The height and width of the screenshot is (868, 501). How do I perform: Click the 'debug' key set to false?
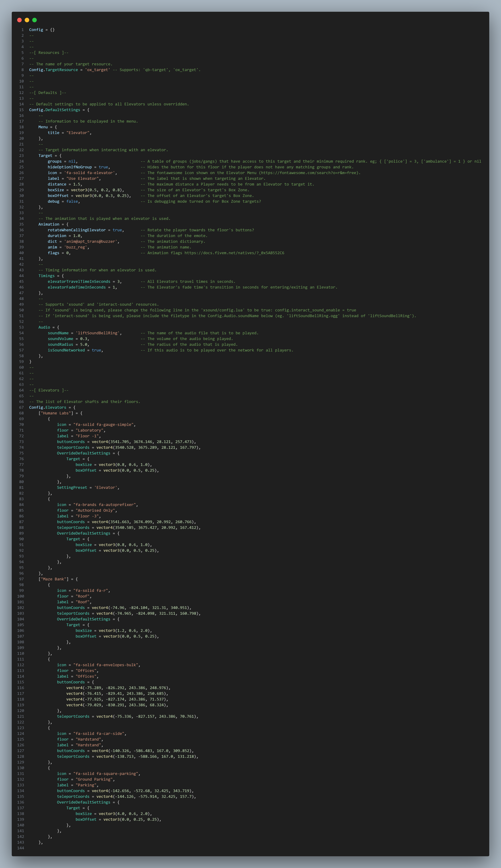(x=54, y=201)
